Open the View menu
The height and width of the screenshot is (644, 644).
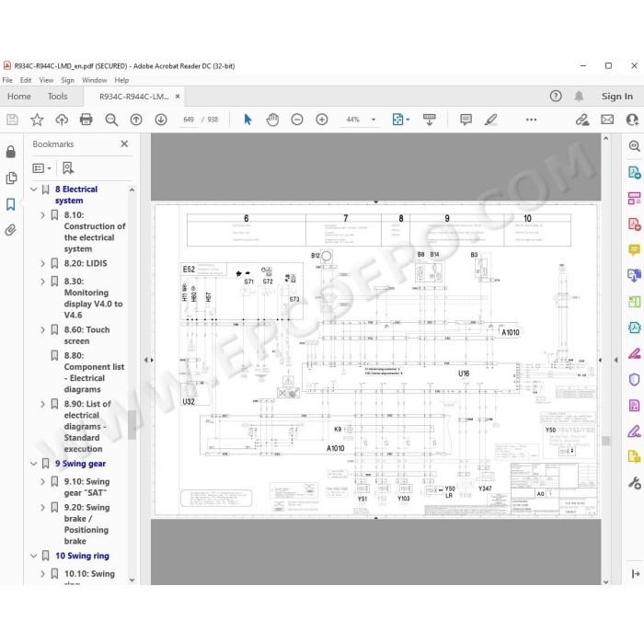pos(46,80)
